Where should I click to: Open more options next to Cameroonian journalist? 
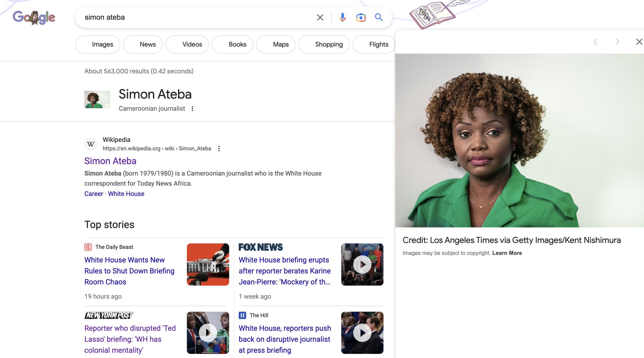point(192,108)
